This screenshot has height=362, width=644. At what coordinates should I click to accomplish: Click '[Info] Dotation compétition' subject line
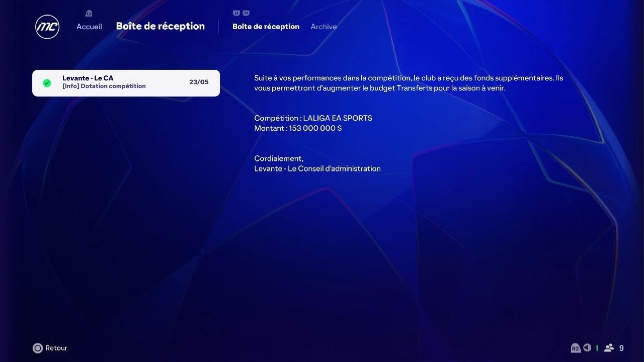(x=104, y=86)
